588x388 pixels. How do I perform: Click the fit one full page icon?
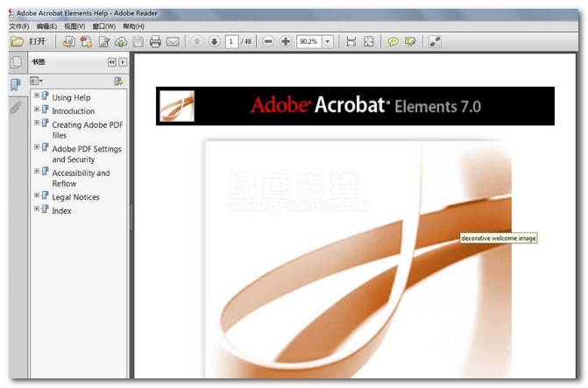point(369,42)
